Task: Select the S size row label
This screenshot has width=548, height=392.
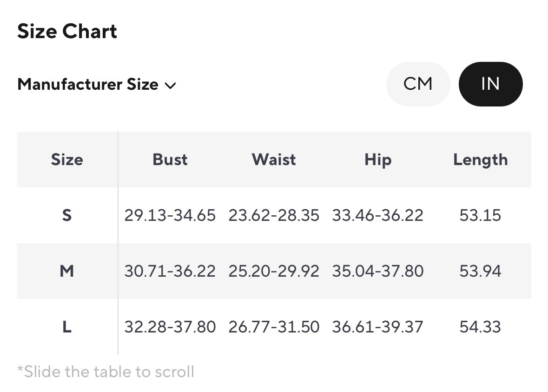Action: (67, 215)
